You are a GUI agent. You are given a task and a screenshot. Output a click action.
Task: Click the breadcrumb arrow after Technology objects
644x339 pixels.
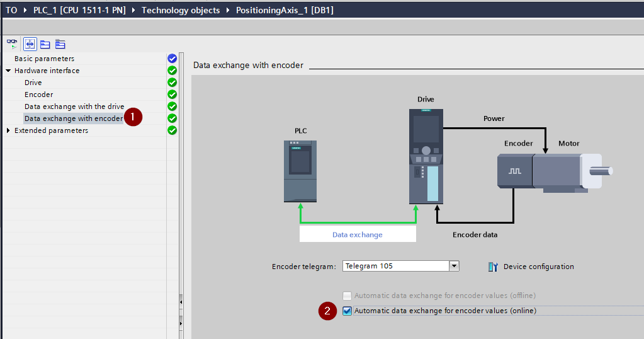click(x=228, y=10)
